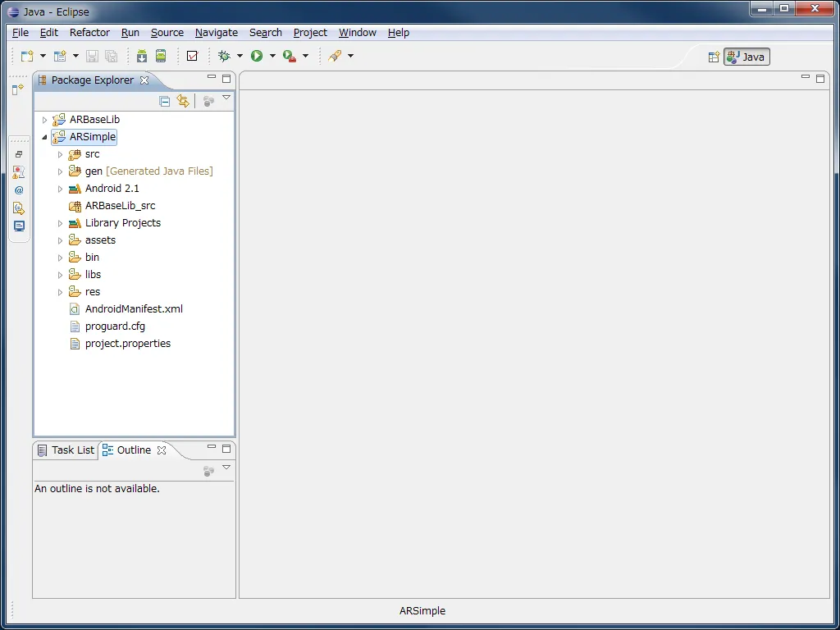Select the project.properties file
This screenshot has height=630, width=840.
(x=128, y=344)
